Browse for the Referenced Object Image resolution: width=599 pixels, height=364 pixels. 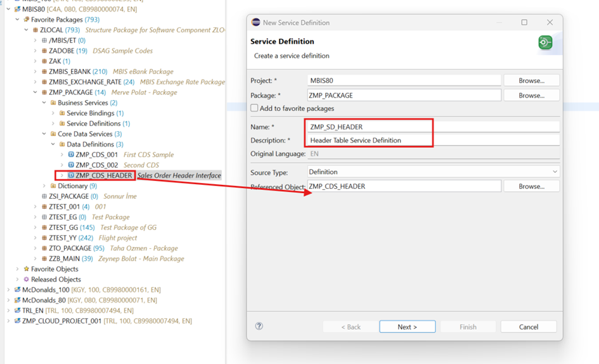[531, 186]
